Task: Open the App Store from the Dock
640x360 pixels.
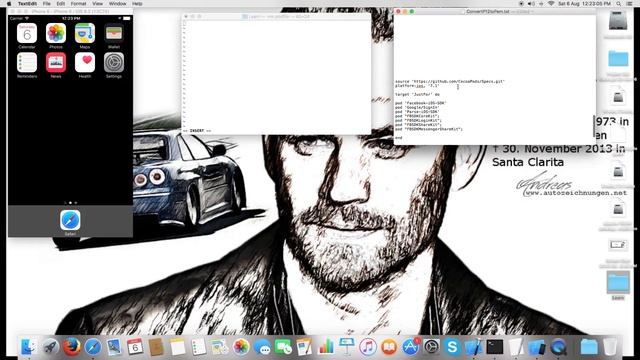Action: pyautogui.click(x=410, y=347)
